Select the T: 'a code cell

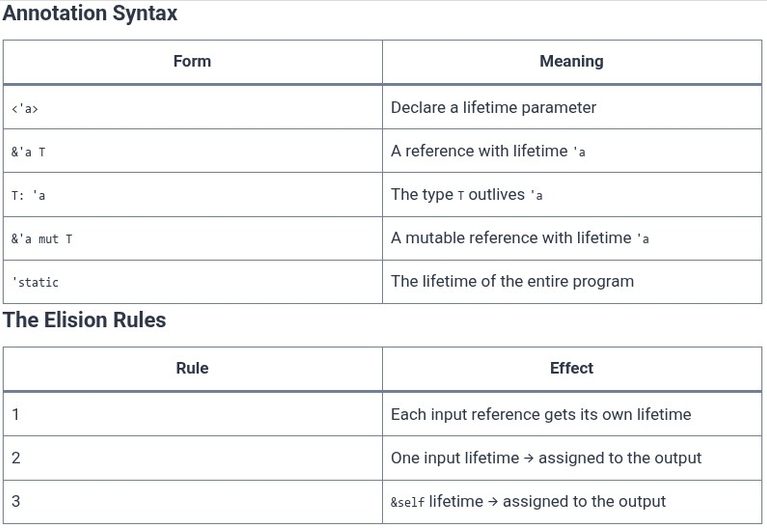[193, 195]
